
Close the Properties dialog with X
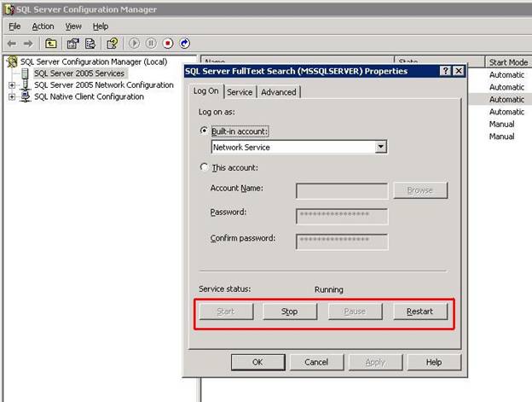tap(459, 71)
